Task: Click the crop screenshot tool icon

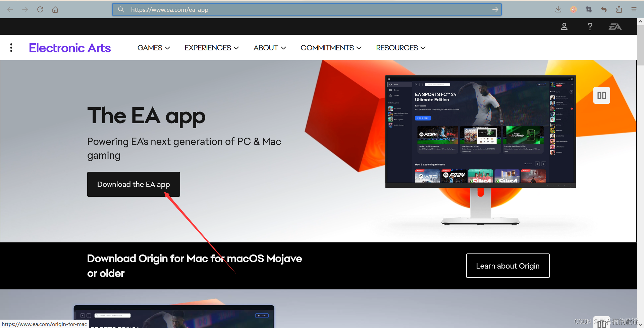Action: 589,9
